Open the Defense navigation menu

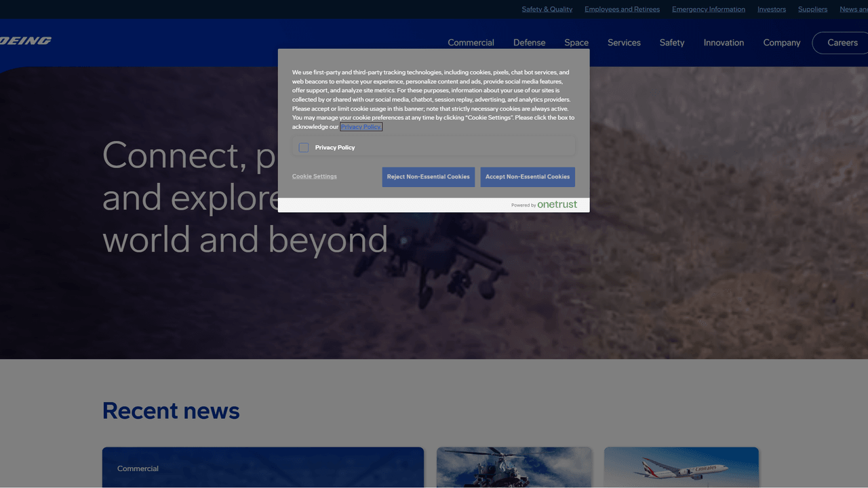529,43
